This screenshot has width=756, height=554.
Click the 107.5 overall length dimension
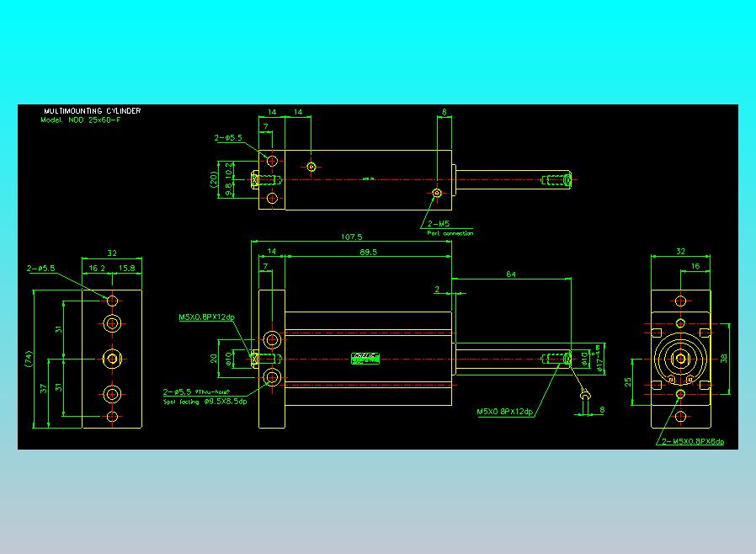click(x=352, y=237)
